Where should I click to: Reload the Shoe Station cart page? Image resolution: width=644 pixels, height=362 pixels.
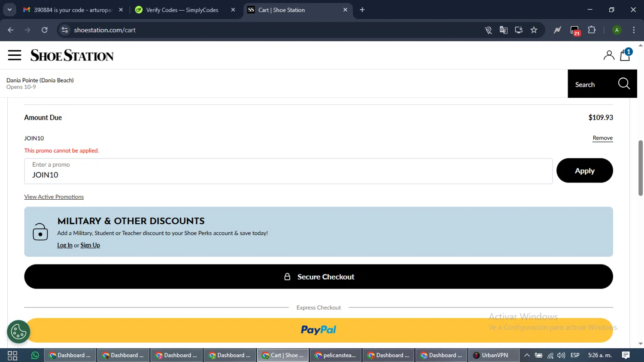45,30
